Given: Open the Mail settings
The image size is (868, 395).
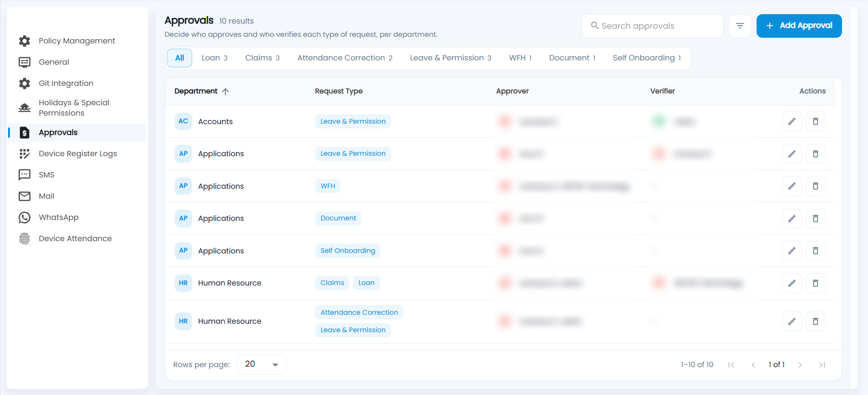Looking at the screenshot, I should (46, 196).
